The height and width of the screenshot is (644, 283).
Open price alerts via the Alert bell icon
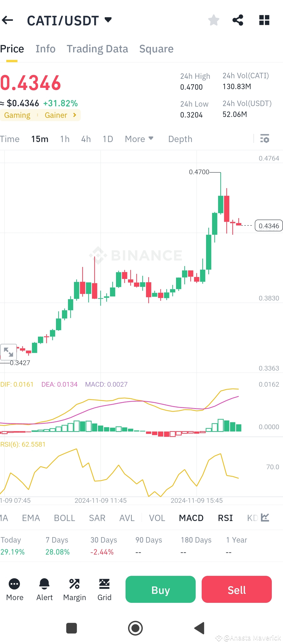point(44,585)
